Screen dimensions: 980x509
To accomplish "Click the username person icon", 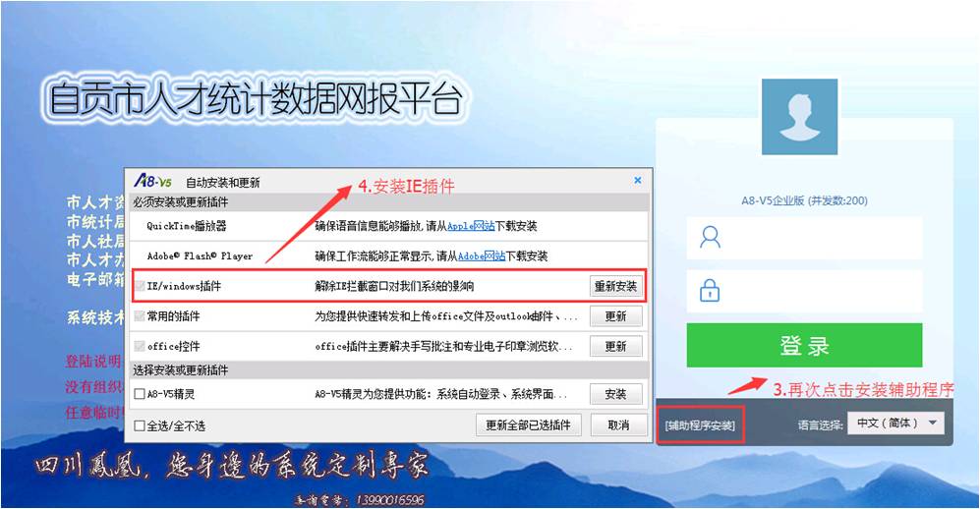I will point(710,238).
